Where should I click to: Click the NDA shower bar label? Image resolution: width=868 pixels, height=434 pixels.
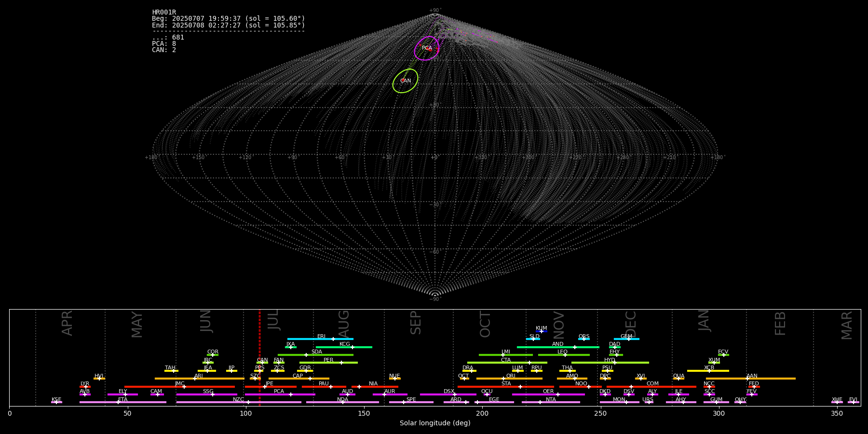pyautogui.click(x=342, y=400)
